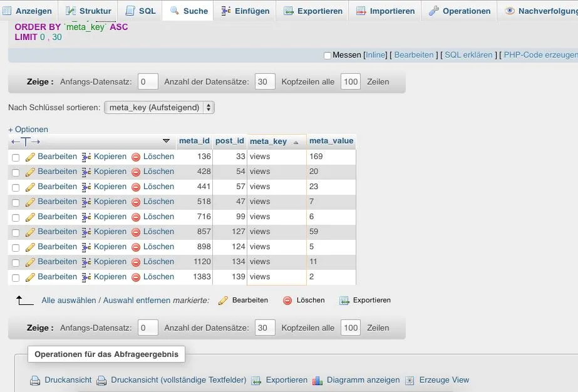Click the red icon beside bottom Löschen action
Screen dimensions: 578x392
pyautogui.click(x=287, y=301)
